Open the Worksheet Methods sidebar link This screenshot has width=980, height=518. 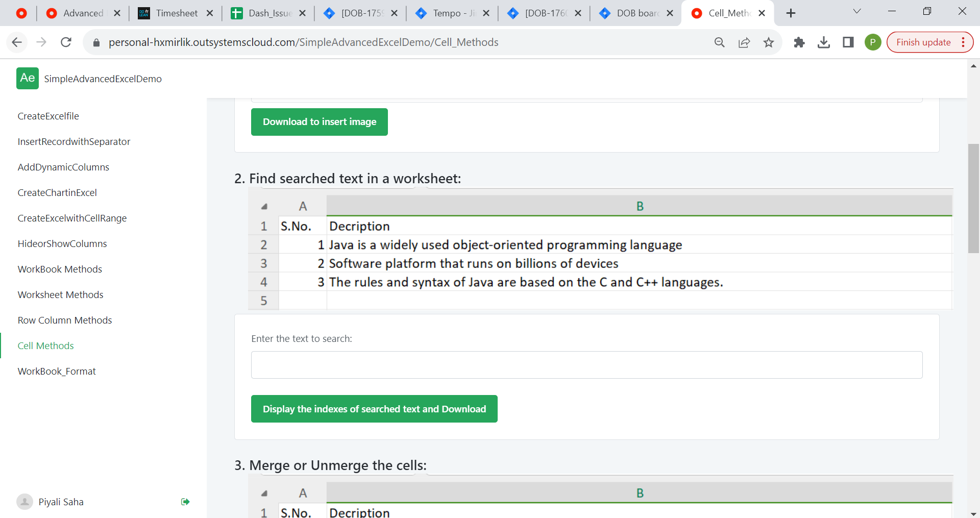(60, 294)
